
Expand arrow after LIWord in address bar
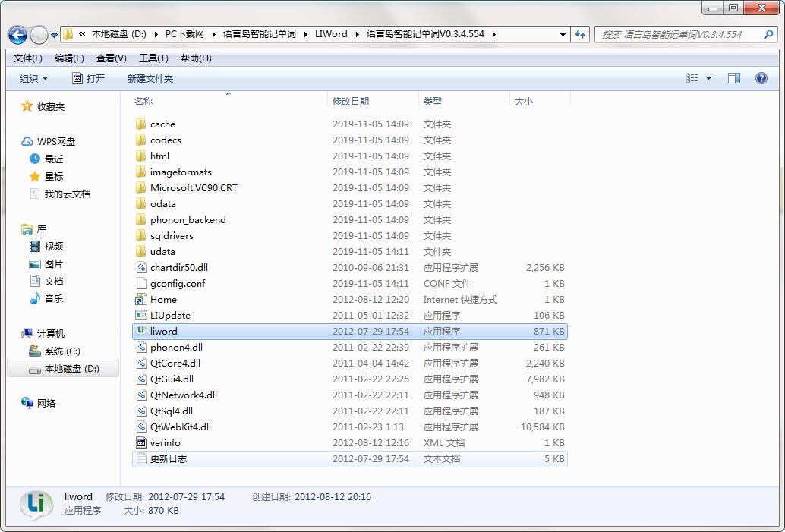357,34
